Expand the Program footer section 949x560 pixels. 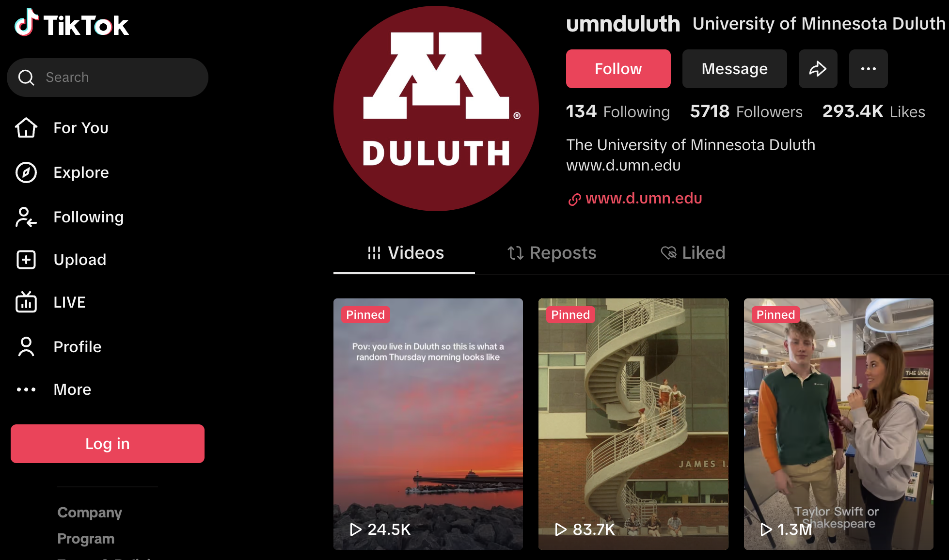(86, 539)
